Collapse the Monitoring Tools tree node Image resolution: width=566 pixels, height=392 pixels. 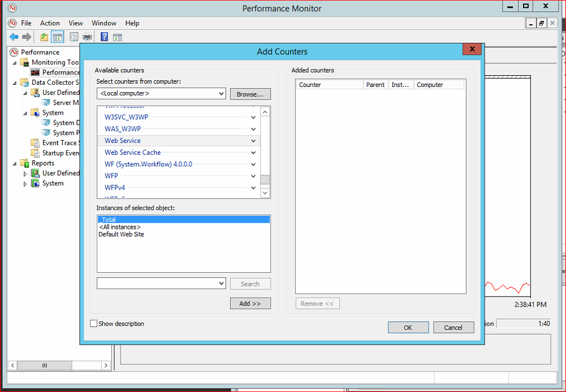coord(15,62)
